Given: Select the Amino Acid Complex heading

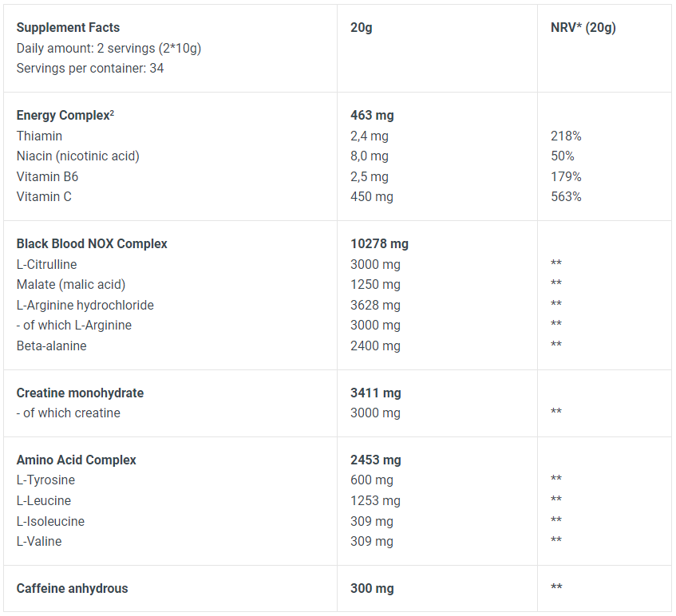Looking at the screenshot, I should (77, 460).
